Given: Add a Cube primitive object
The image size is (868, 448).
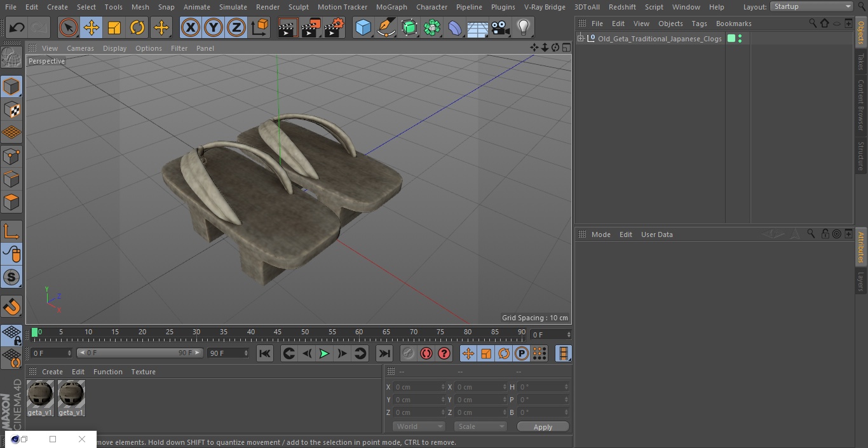Looking at the screenshot, I should point(363,27).
